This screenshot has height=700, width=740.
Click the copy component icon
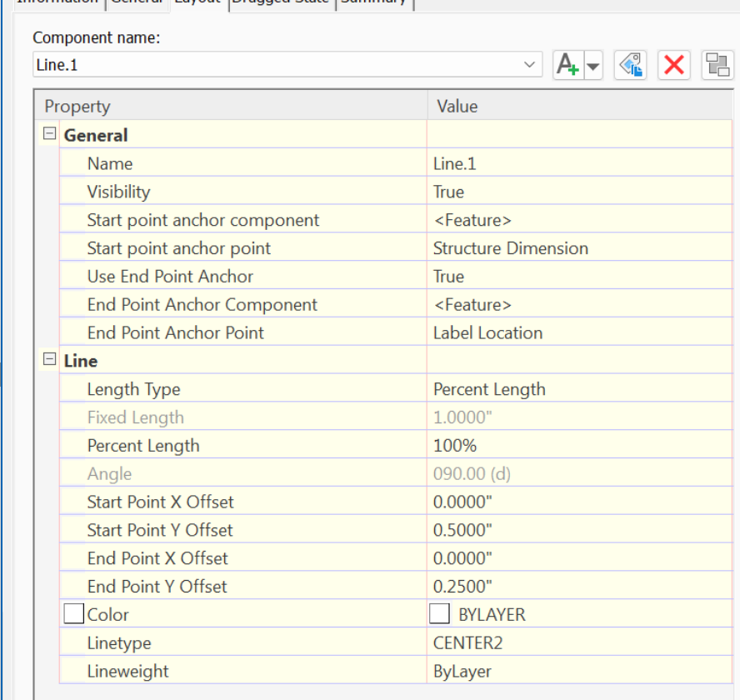(x=630, y=64)
